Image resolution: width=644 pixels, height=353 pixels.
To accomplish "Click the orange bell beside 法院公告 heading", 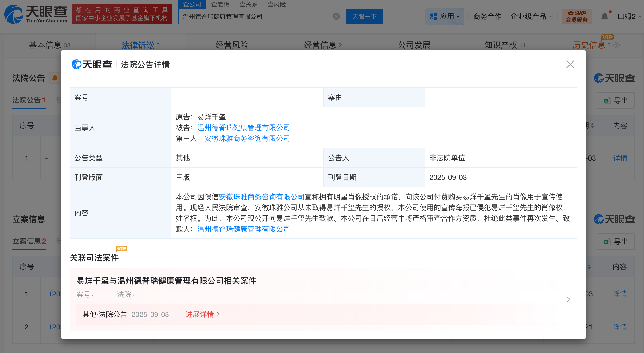I will 55,78.
